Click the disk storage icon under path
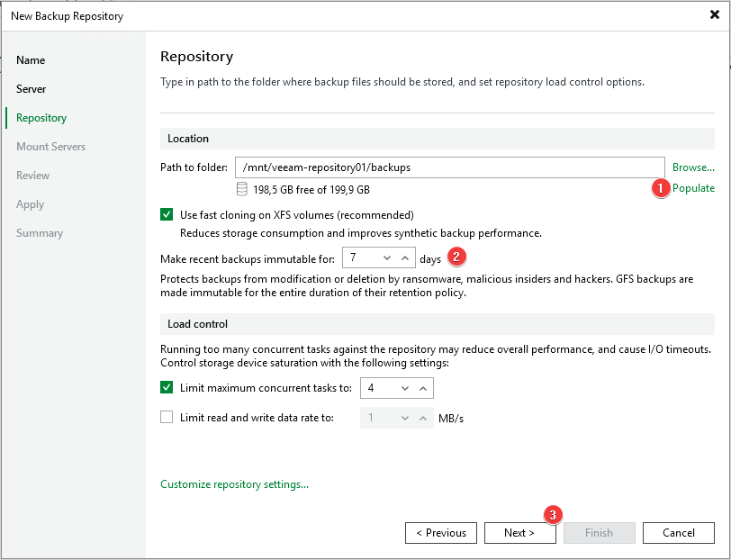The width and height of the screenshot is (731, 560). coord(242,190)
